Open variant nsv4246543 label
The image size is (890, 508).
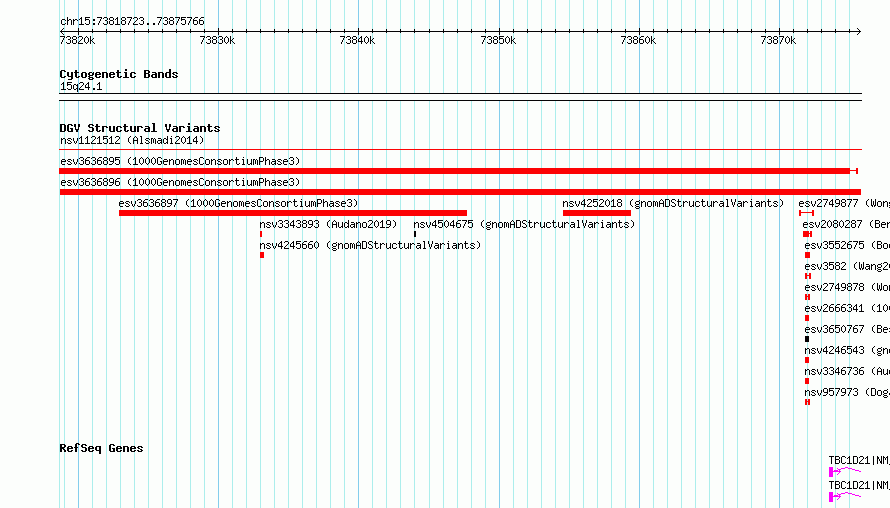(847, 350)
